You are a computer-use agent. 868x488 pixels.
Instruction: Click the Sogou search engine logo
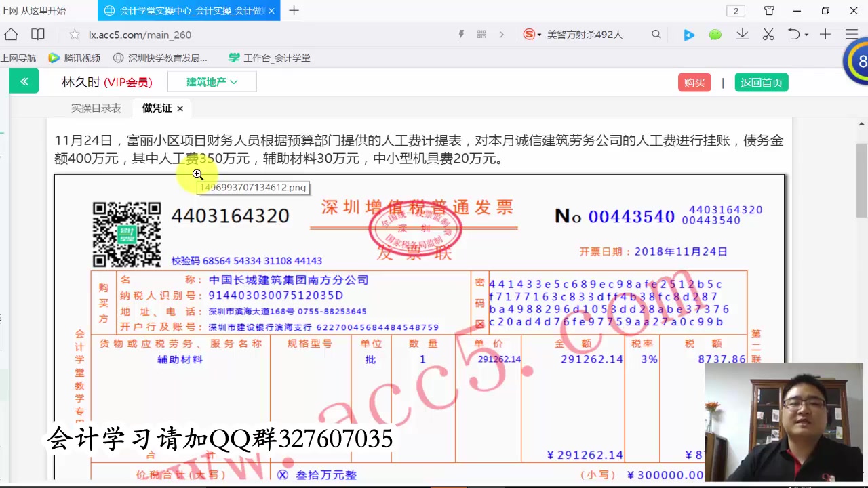click(531, 35)
